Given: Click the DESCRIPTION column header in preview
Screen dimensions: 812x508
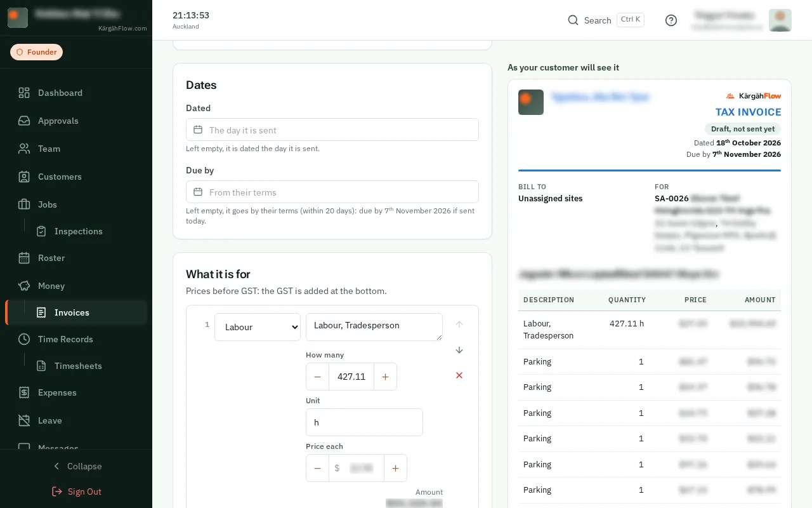Looking at the screenshot, I should click(x=549, y=300).
